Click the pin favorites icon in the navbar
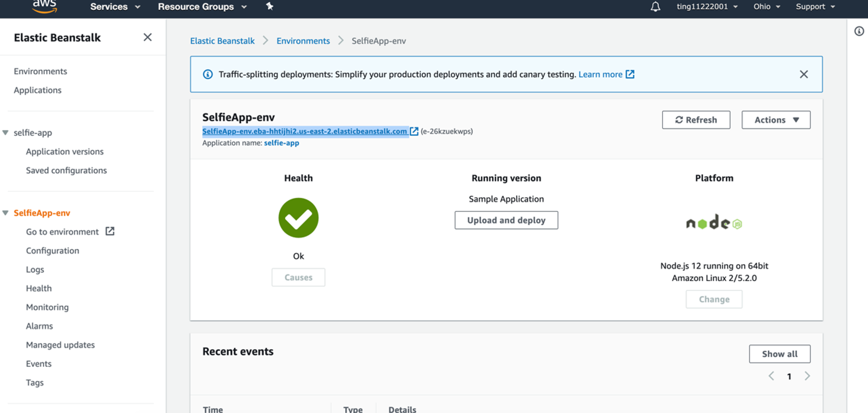The width and height of the screenshot is (868, 413). (x=269, y=6)
